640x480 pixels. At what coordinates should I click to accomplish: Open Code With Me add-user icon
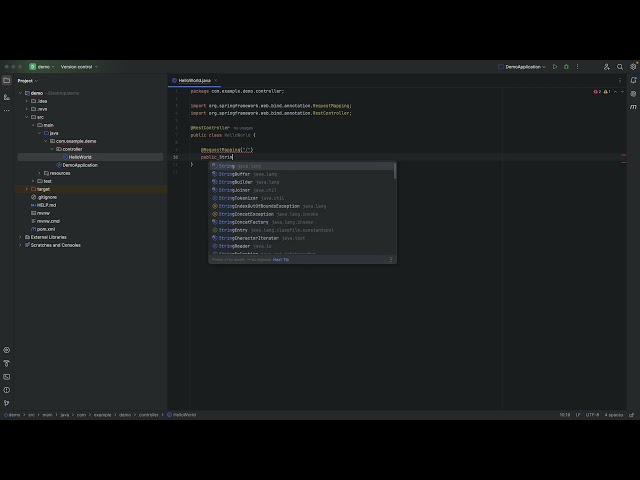click(607, 67)
